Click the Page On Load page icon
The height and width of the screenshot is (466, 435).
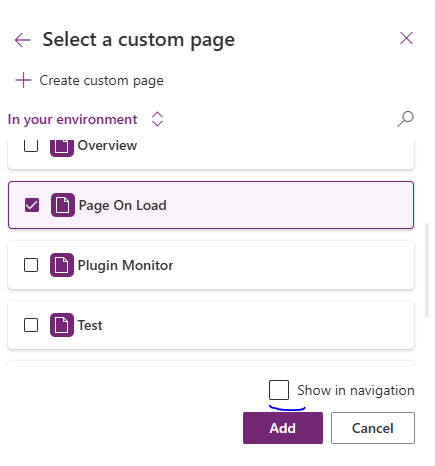(63, 205)
